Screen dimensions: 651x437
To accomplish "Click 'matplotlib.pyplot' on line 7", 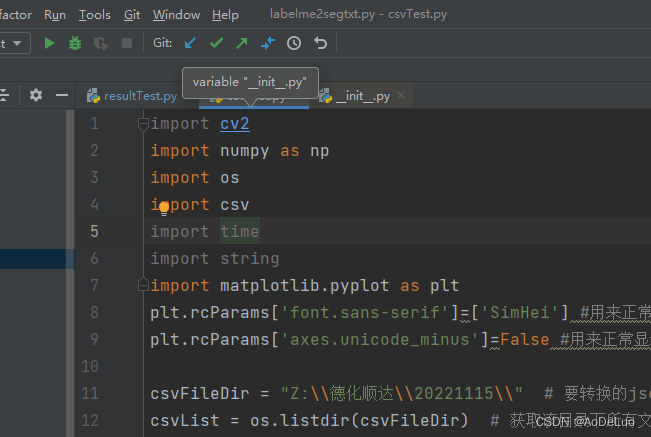I will 304,286.
